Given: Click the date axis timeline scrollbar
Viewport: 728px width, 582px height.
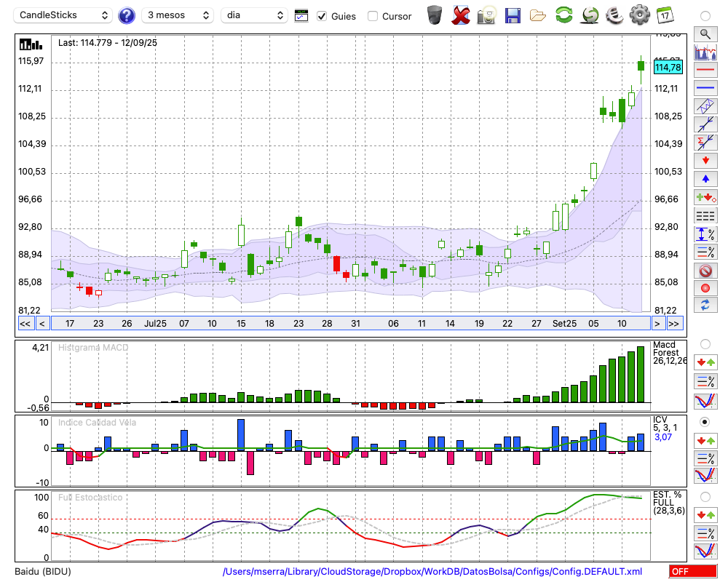Looking at the screenshot, I should (351, 324).
